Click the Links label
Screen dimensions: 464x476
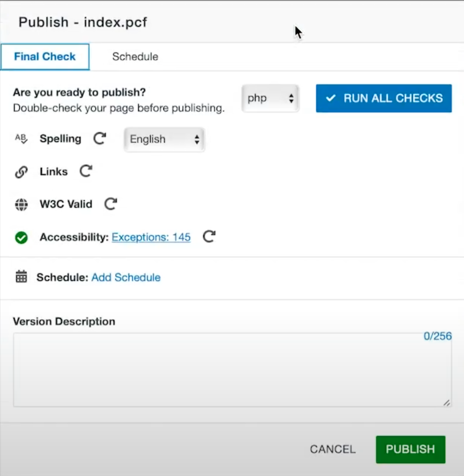click(54, 171)
